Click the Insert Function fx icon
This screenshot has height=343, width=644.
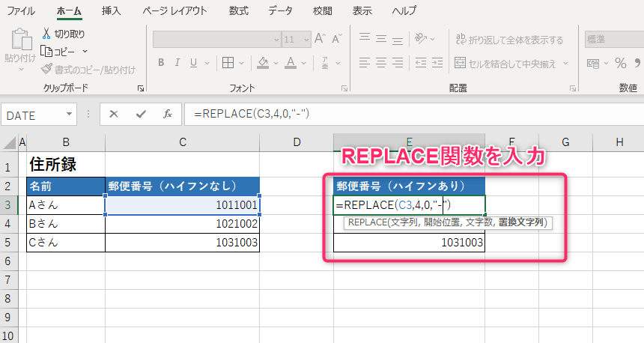(x=168, y=114)
